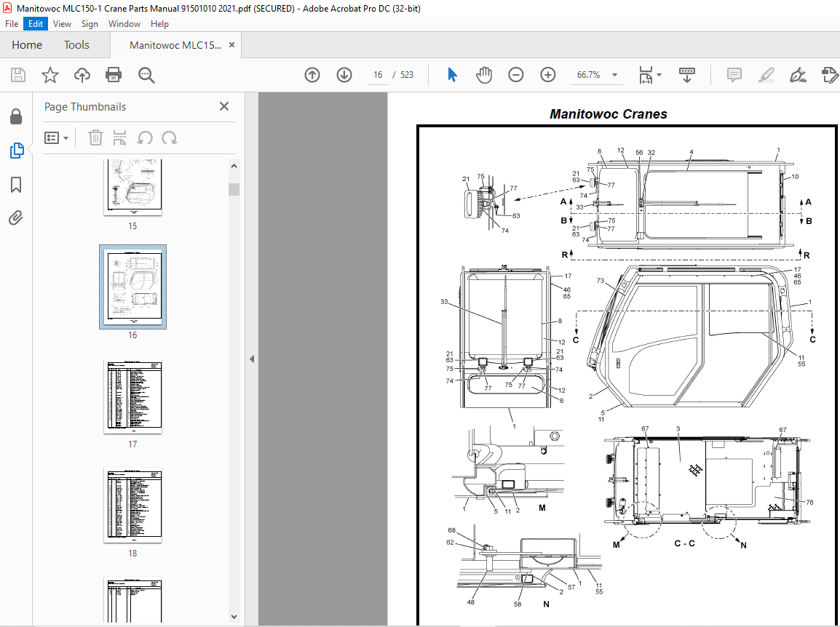This screenshot has width=840, height=627.
Task: Zoom out with minus icon
Action: point(516,75)
